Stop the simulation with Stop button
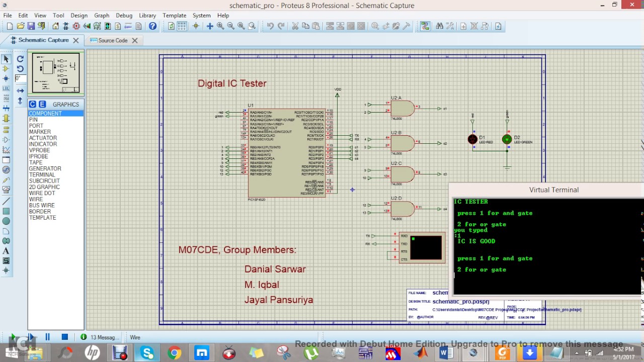 [64, 337]
